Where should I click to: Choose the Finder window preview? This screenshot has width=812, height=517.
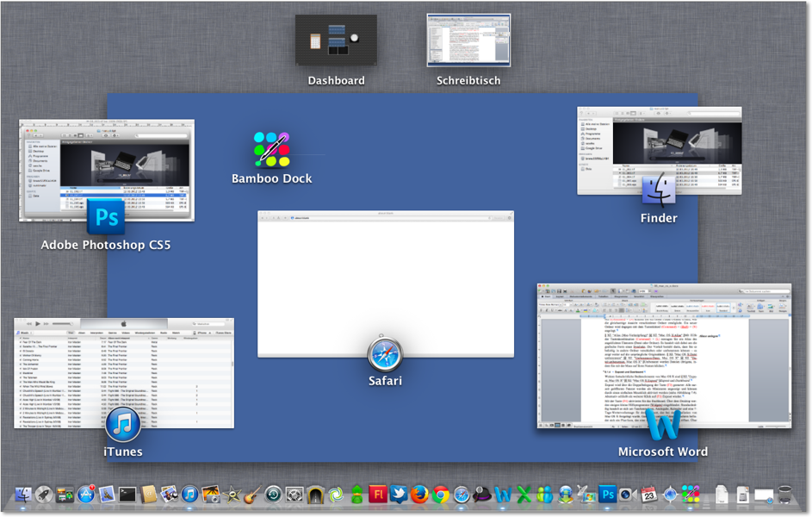coord(659,150)
